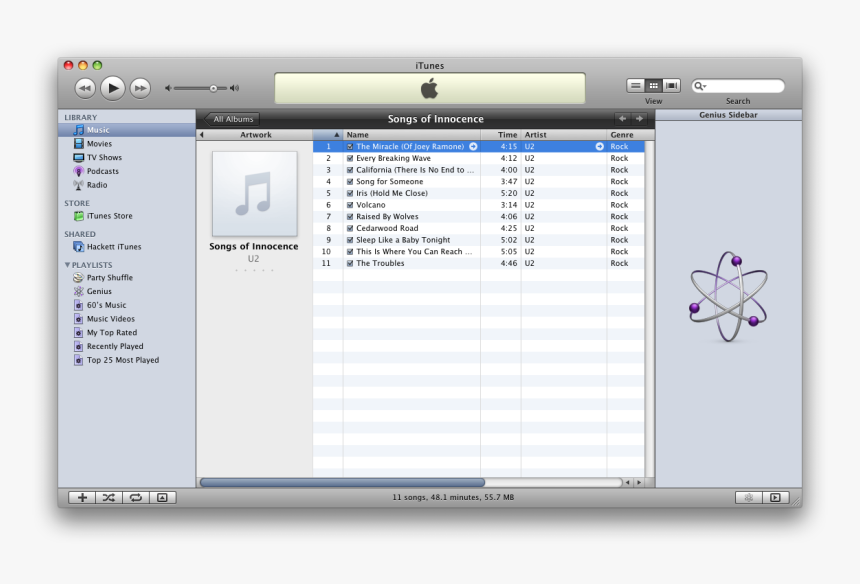This screenshot has width=860, height=584.
Task: Switch to Grid view icon
Action: (x=653, y=86)
